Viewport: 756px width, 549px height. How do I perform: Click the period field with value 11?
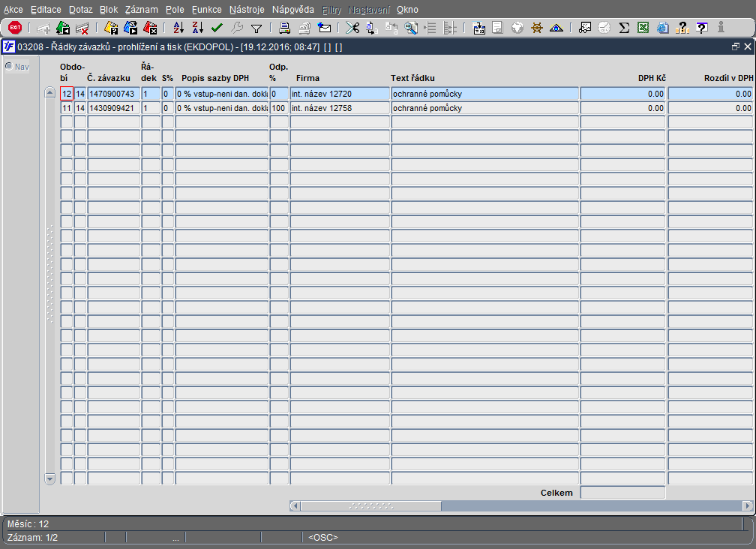pos(67,108)
